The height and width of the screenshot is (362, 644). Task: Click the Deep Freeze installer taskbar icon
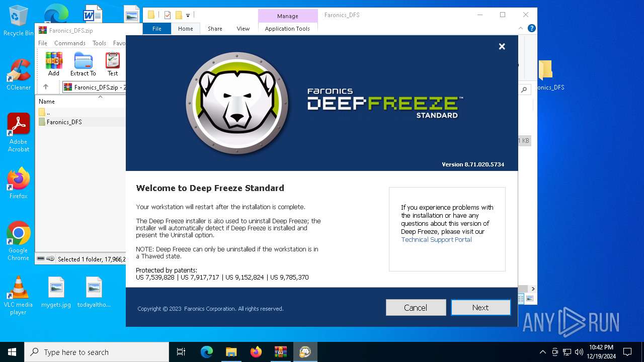[305, 352]
